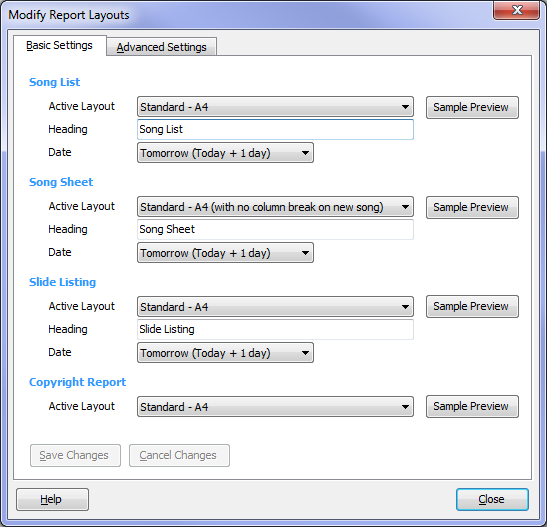The width and height of the screenshot is (547, 527).
Task: Expand the Song Sheet Date dropdown
Action: 225,253
